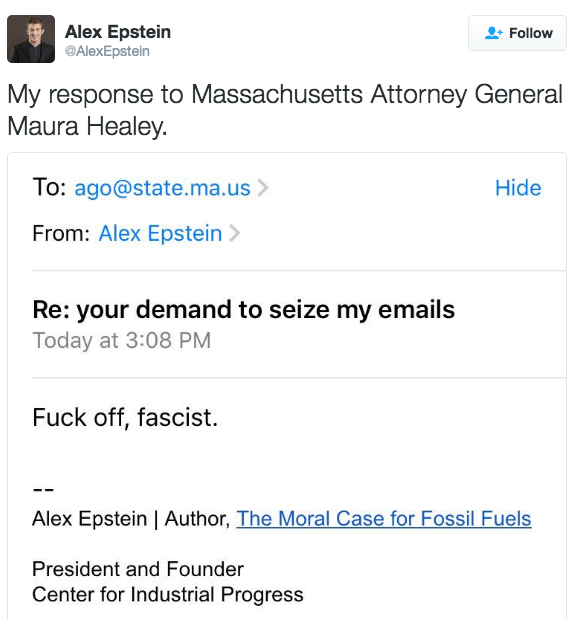The height and width of the screenshot is (619, 575).
Task: Click the tweet text about Maura Healey
Action: coord(285,110)
